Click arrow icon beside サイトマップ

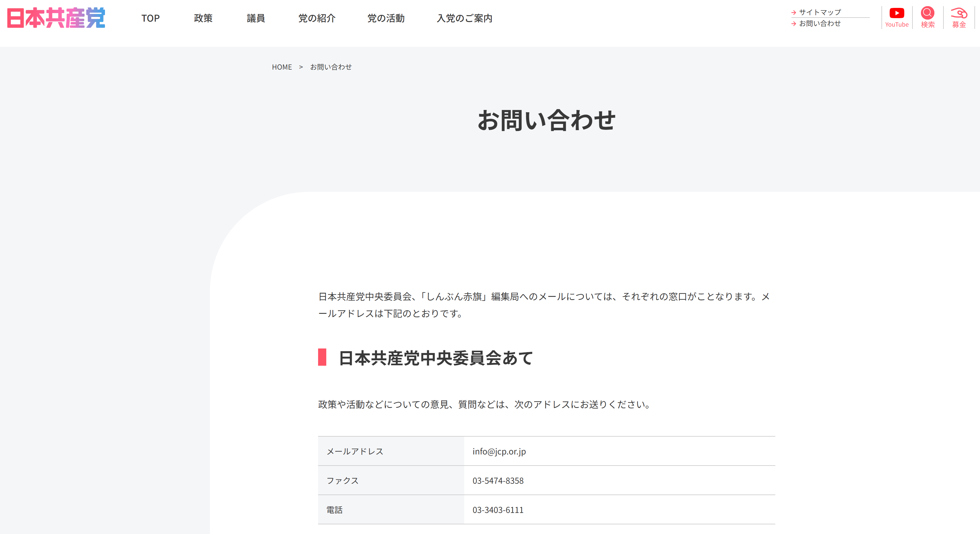(x=793, y=13)
